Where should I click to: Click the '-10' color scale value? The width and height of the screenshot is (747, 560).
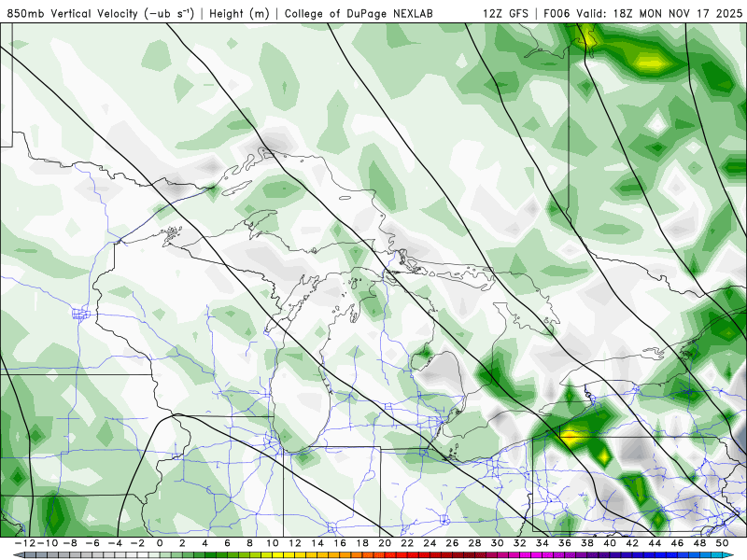click(x=47, y=543)
